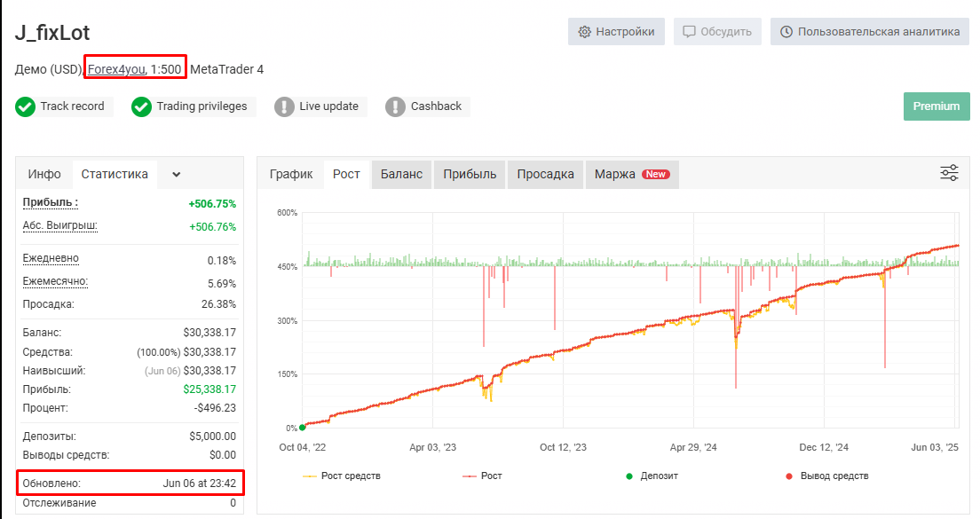Click the Ежедневно label

point(51,258)
